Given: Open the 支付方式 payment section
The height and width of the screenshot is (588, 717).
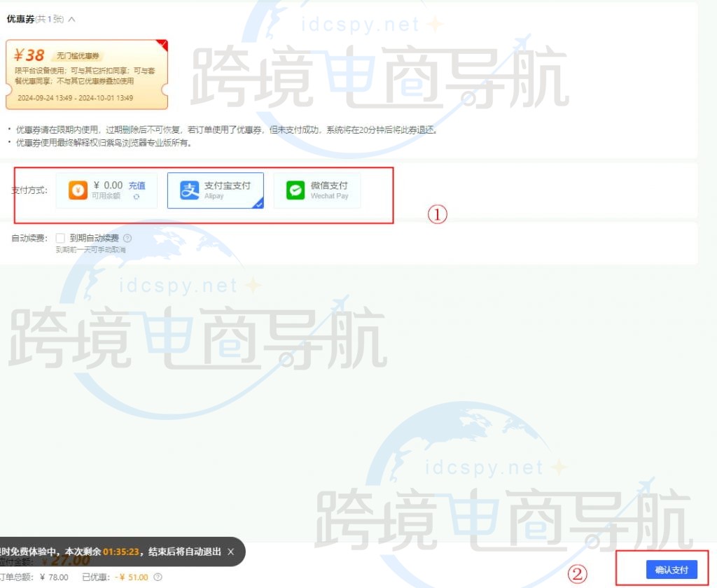Looking at the screenshot, I should point(29,190).
